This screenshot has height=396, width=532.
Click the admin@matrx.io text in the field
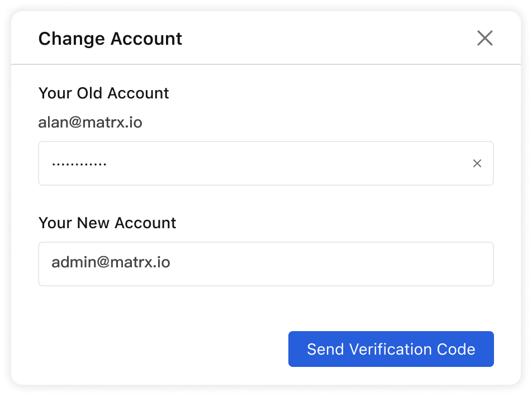111,262
